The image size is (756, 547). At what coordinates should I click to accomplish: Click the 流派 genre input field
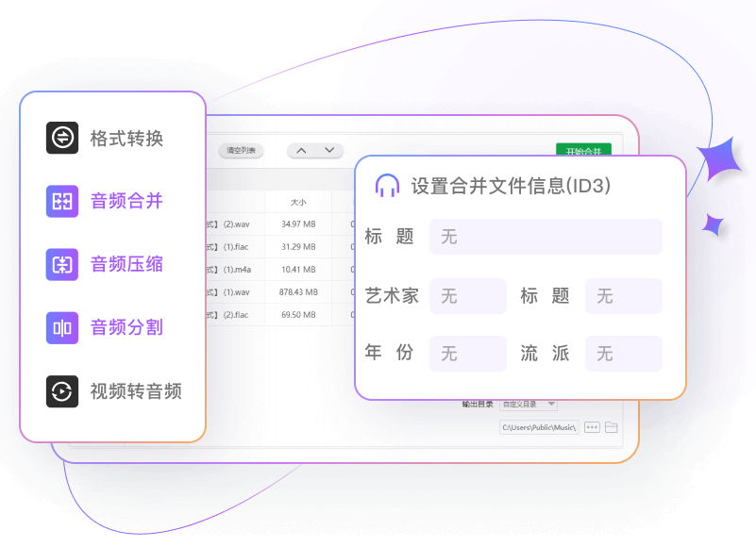tap(623, 354)
